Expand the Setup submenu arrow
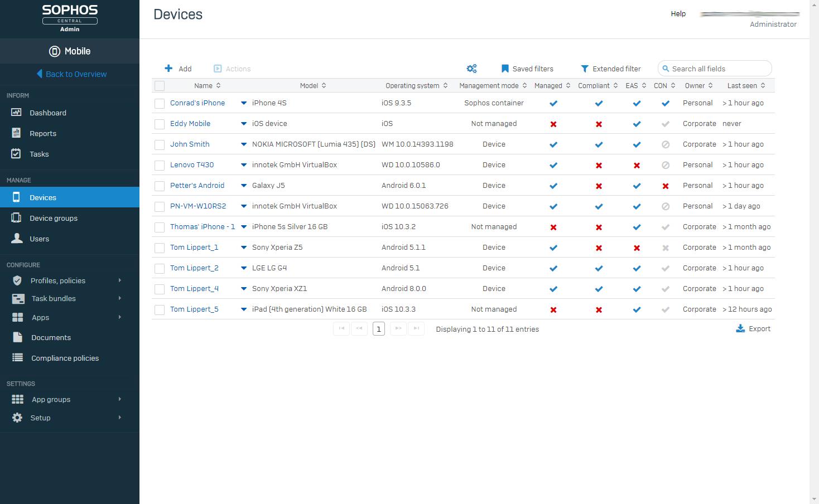The image size is (819, 504). coord(120,417)
